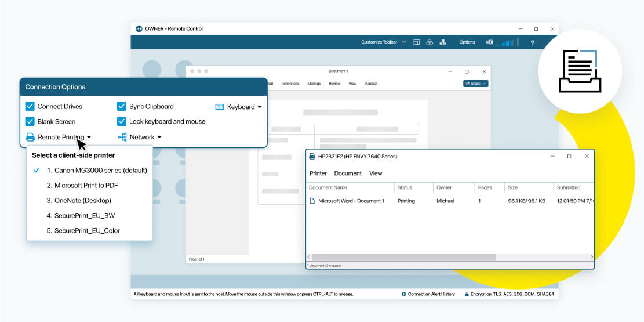
Task: Click the printer icon beside Remote Printing
Action: click(x=30, y=137)
